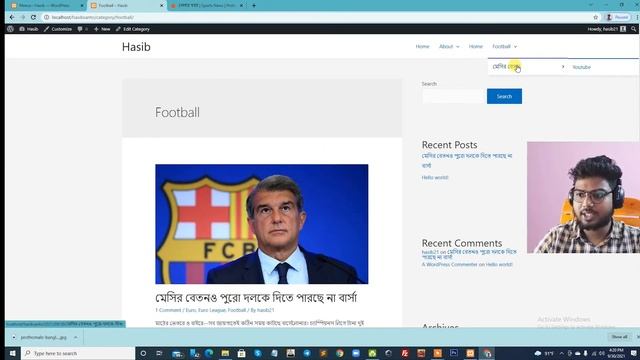Screen dimensions: 640x360
Task: Open the Chrome three-dot menu
Action: click(x=637, y=17)
